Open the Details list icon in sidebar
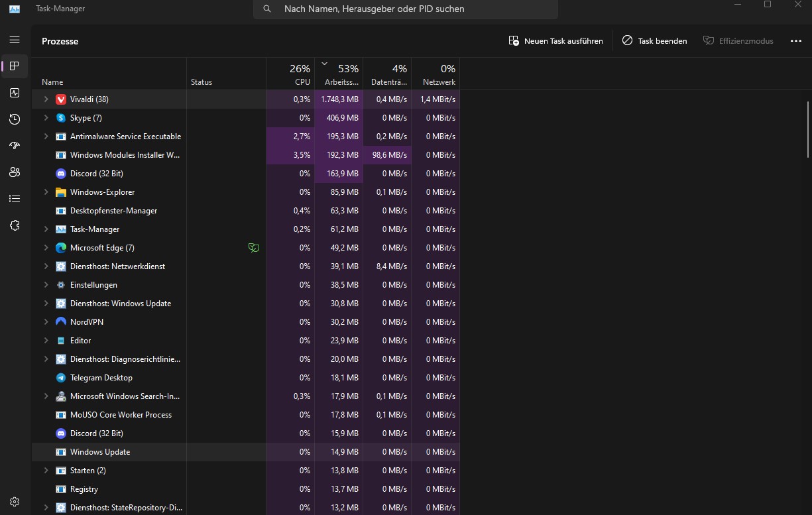The image size is (812, 515). (15, 198)
